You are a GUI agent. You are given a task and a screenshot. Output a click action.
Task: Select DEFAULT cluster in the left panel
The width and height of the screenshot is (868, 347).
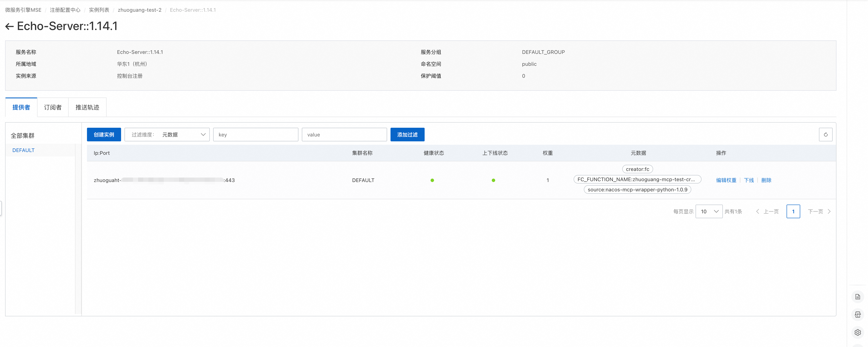pos(24,150)
